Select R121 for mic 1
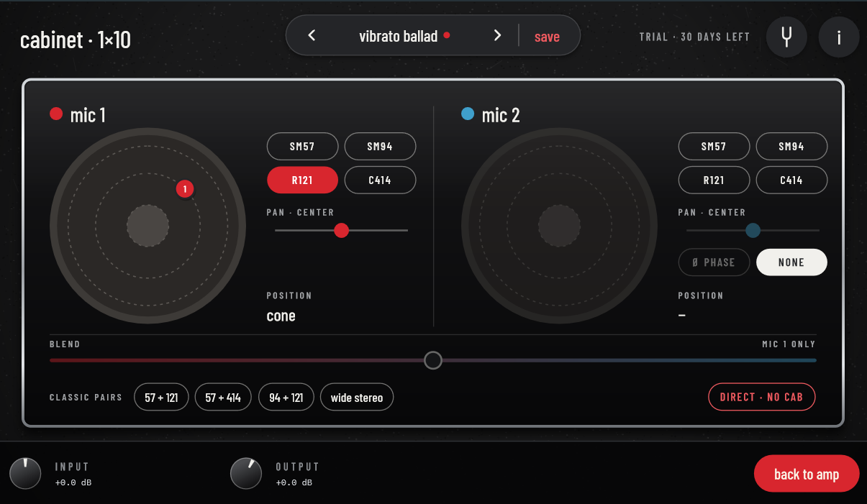 (x=302, y=180)
